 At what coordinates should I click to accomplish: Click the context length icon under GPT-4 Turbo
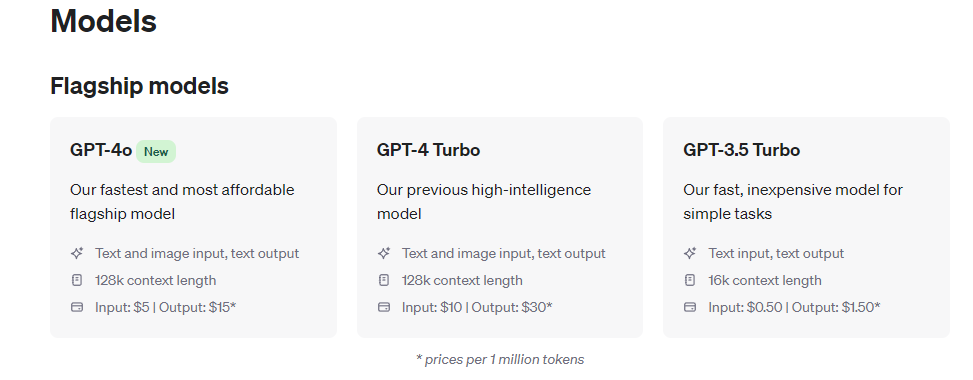tap(383, 280)
